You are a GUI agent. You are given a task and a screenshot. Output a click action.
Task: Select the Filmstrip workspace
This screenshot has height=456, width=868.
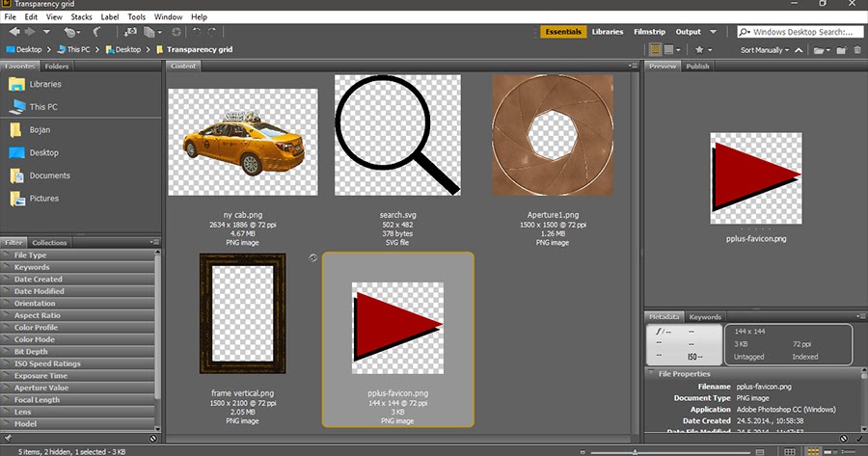651,32
